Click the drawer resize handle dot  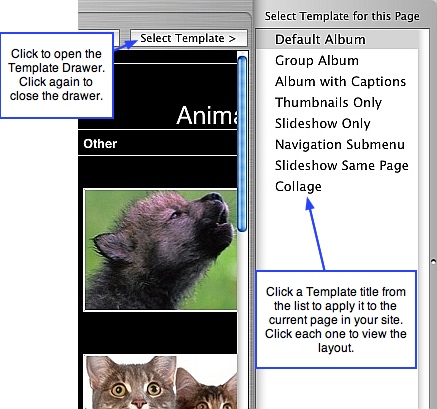(433, 261)
